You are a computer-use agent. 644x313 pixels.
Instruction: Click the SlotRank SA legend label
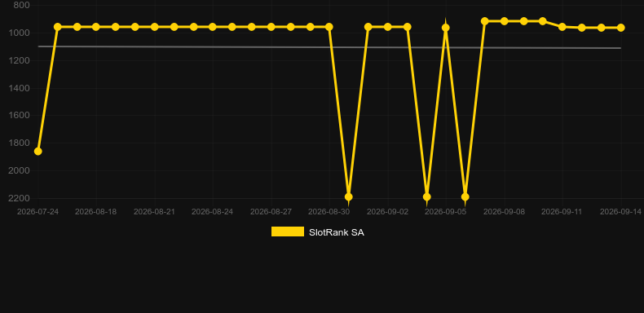coord(337,232)
